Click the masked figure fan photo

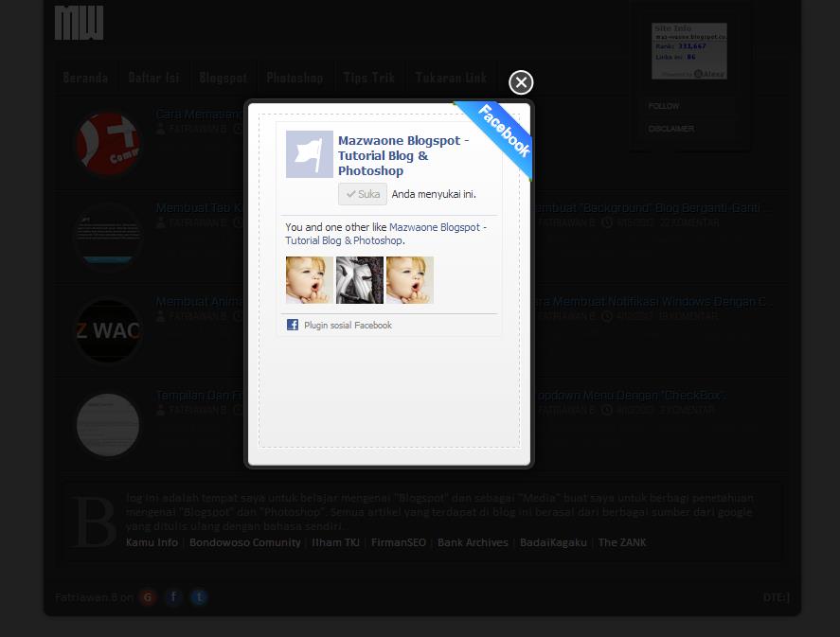[360, 280]
